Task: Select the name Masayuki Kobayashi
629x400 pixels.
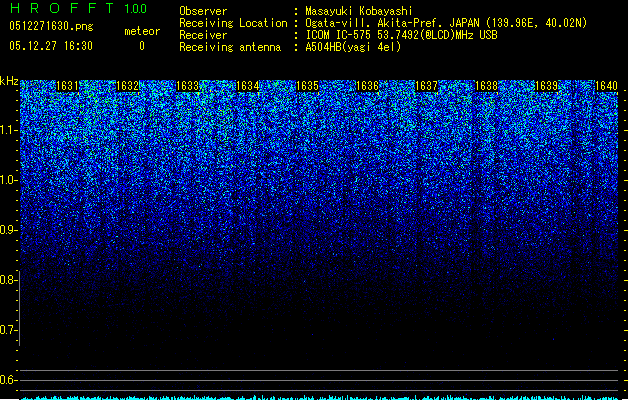Action: point(359,11)
